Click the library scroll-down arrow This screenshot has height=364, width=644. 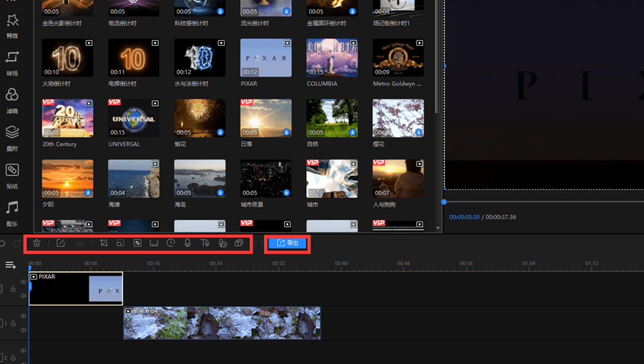point(437,227)
